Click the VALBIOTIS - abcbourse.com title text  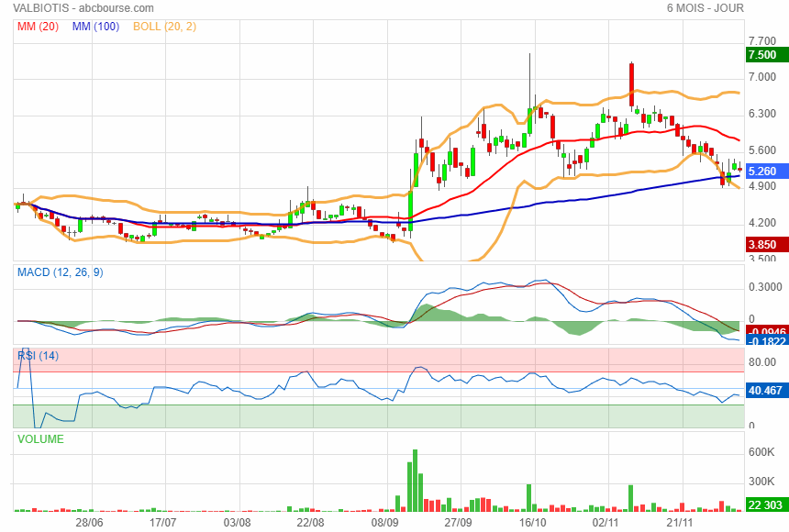pos(83,8)
